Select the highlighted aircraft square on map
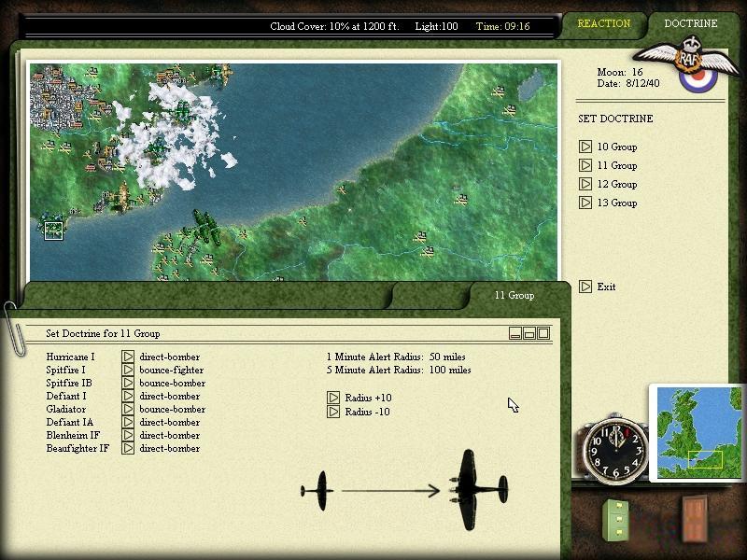The width and height of the screenshot is (747, 560). coord(53,231)
